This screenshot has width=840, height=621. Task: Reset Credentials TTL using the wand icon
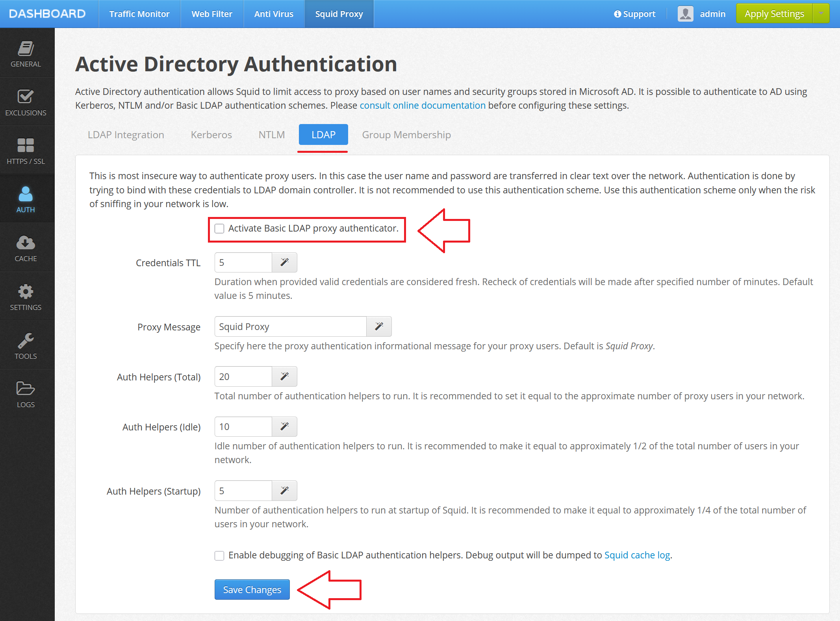pyautogui.click(x=284, y=262)
